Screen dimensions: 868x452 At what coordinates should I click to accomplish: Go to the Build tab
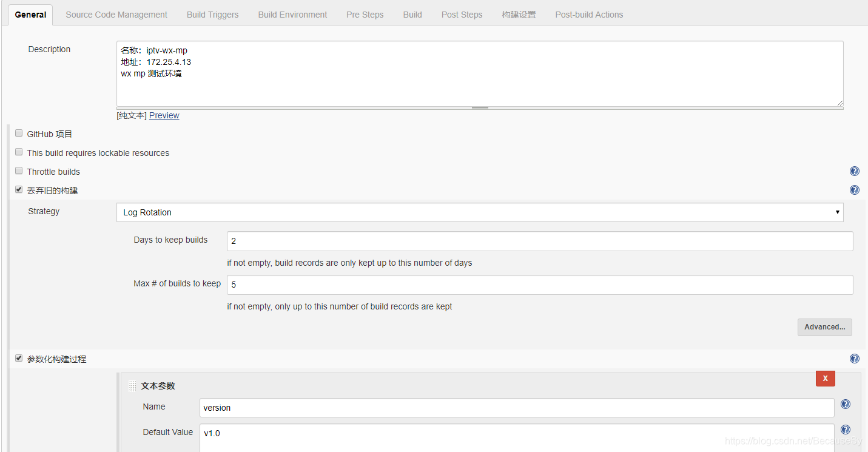click(412, 15)
